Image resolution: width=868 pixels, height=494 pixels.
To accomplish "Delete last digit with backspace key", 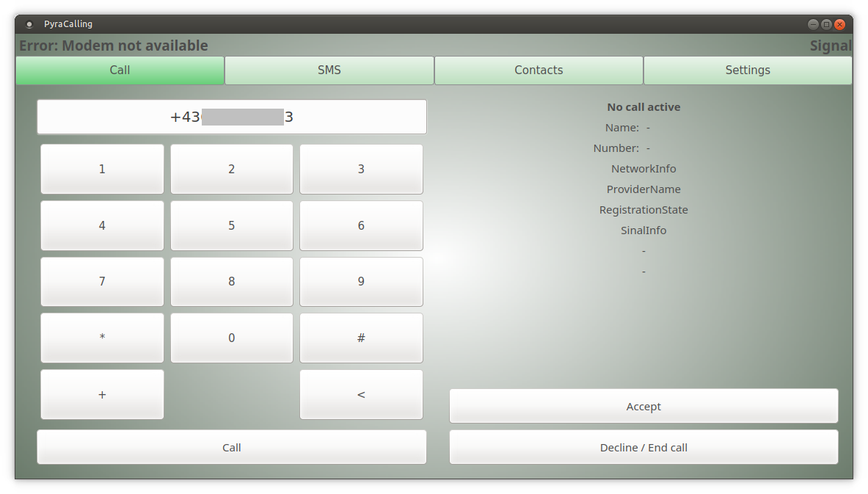I will pos(361,395).
